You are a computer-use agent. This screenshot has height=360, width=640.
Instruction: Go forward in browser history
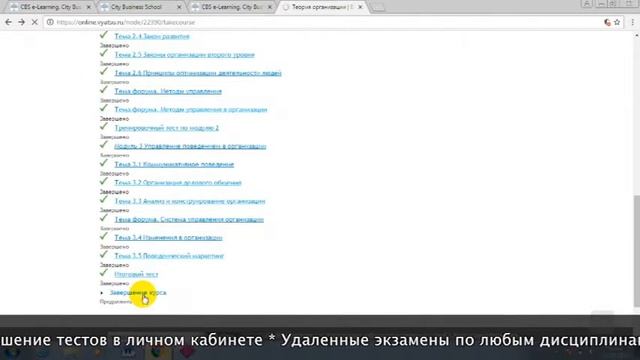click(x=21, y=22)
